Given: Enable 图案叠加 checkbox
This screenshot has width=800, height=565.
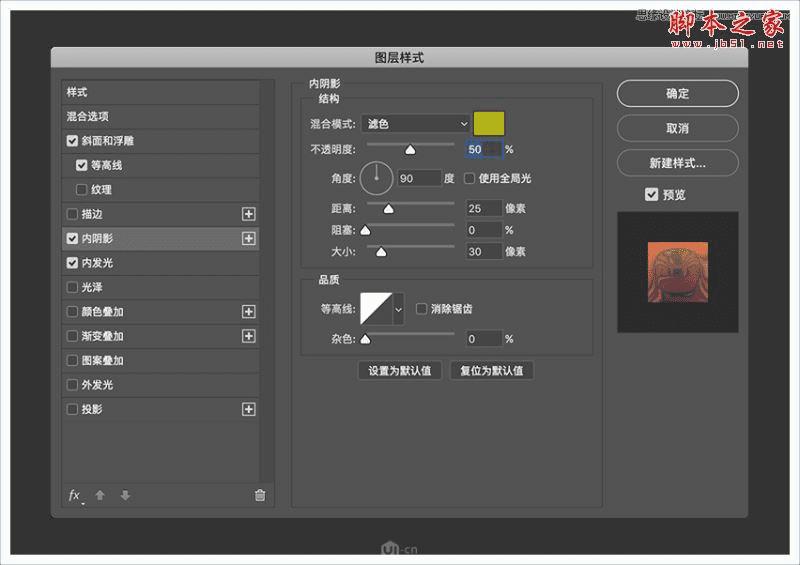Looking at the screenshot, I should [72, 360].
